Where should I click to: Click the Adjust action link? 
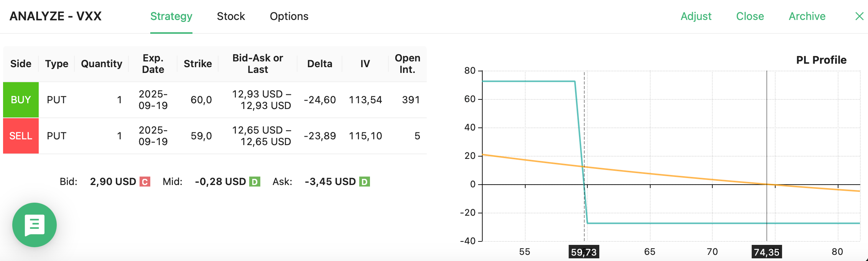click(x=696, y=16)
